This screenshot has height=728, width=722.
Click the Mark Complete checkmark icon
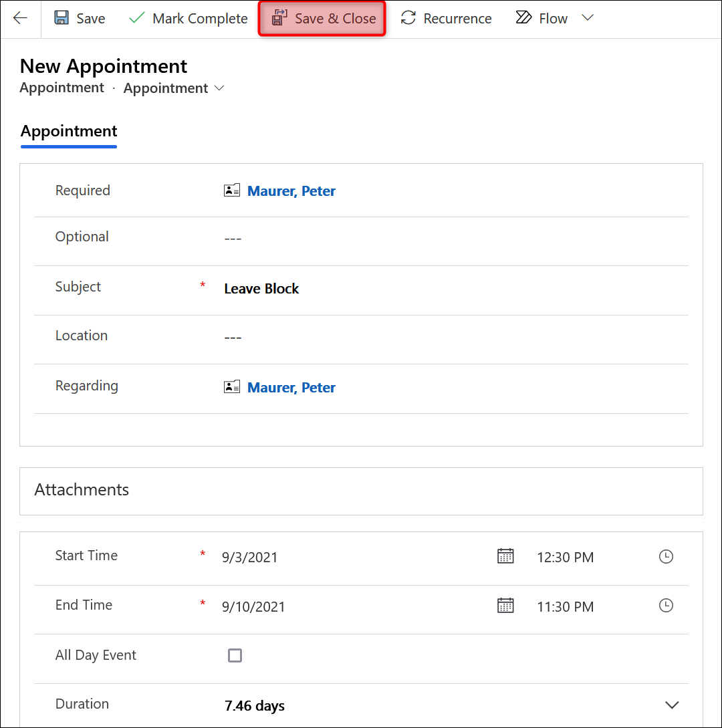click(x=137, y=19)
